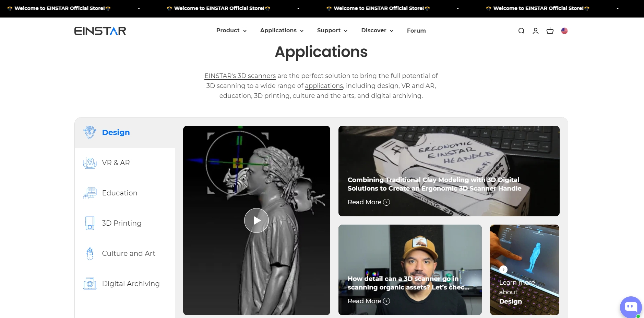Click the EINSTAR logo
Viewport: 644px width, 318px height.
pyautogui.click(x=100, y=31)
